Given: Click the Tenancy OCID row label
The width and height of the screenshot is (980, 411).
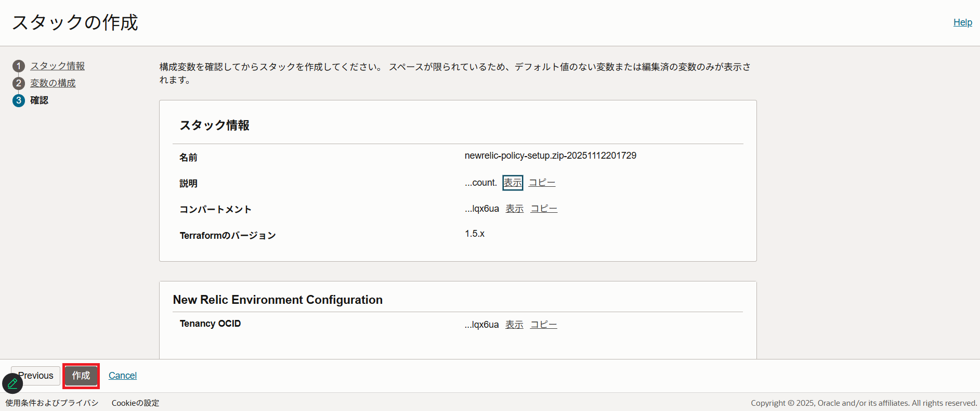Looking at the screenshot, I should (x=210, y=324).
